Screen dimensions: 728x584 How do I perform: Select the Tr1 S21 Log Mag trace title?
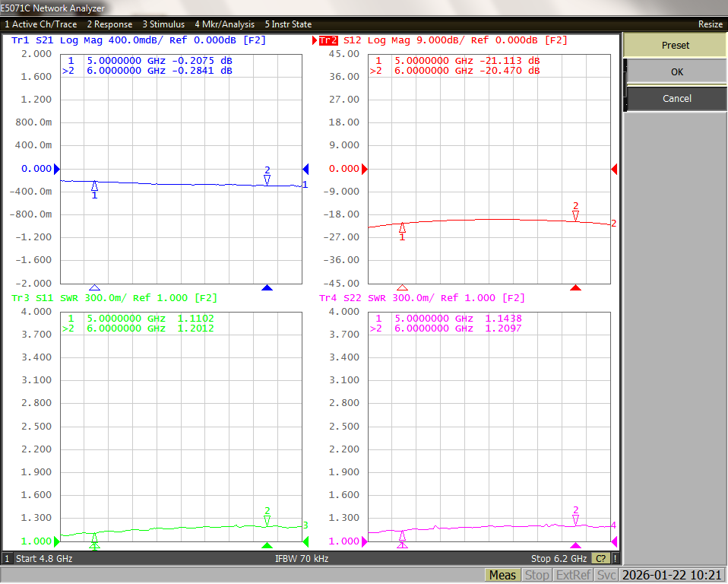138,40
